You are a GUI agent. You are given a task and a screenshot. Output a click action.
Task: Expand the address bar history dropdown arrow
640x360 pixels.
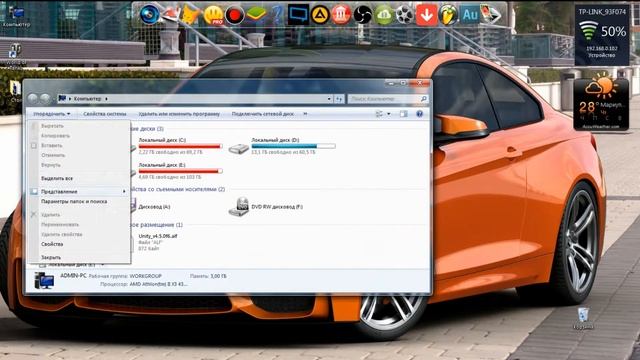pos(329,99)
